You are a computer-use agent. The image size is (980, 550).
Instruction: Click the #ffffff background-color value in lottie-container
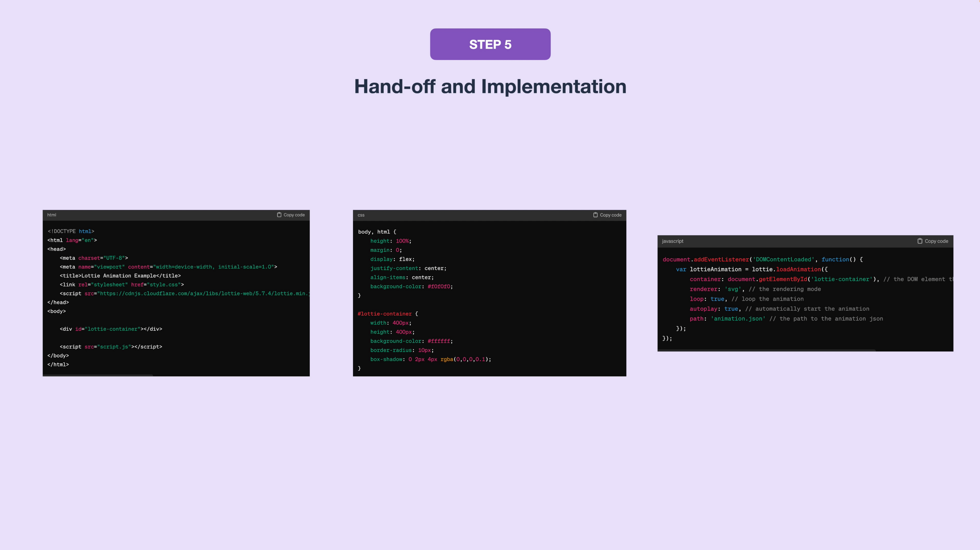(x=439, y=341)
